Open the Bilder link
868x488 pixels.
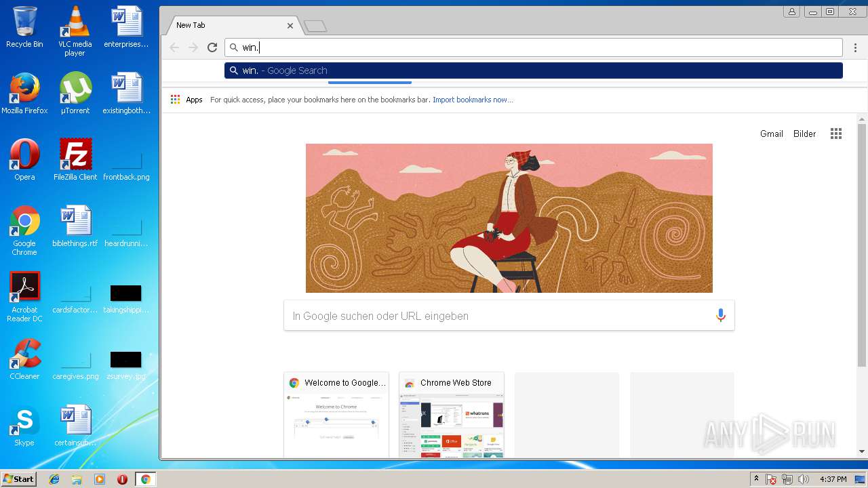point(805,134)
